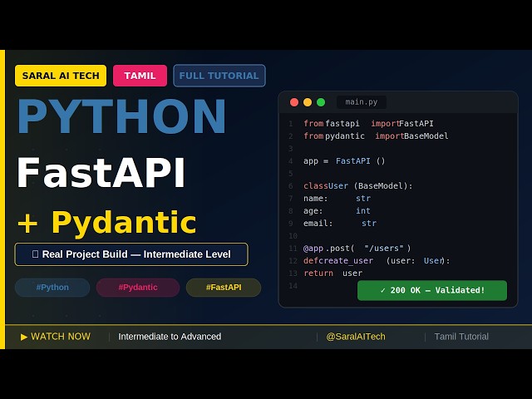
Task: Click the red dot in code window
Action: click(x=294, y=102)
